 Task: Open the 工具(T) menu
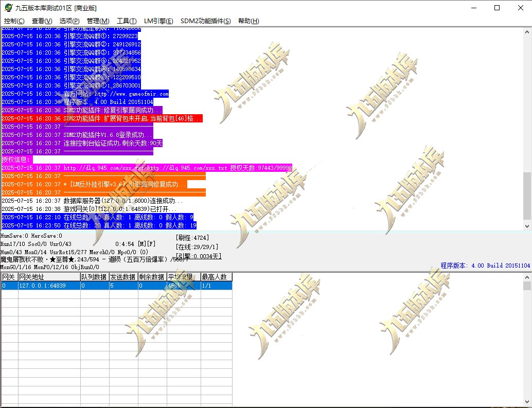pyautogui.click(x=127, y=21)
